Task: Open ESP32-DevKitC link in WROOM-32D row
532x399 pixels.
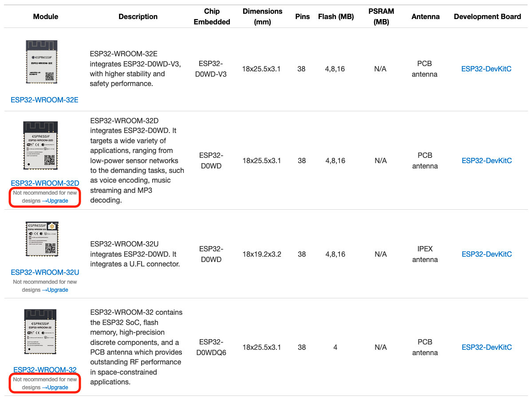Action: [487, 160]
